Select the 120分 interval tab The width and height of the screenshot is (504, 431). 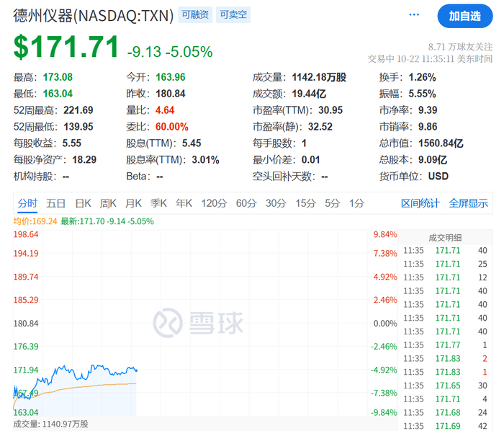pyautogui.click(x=214, y=203)
